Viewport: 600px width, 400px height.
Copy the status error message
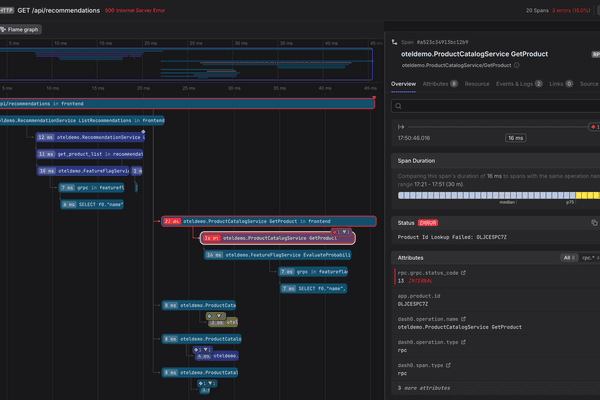coord(594,223)
